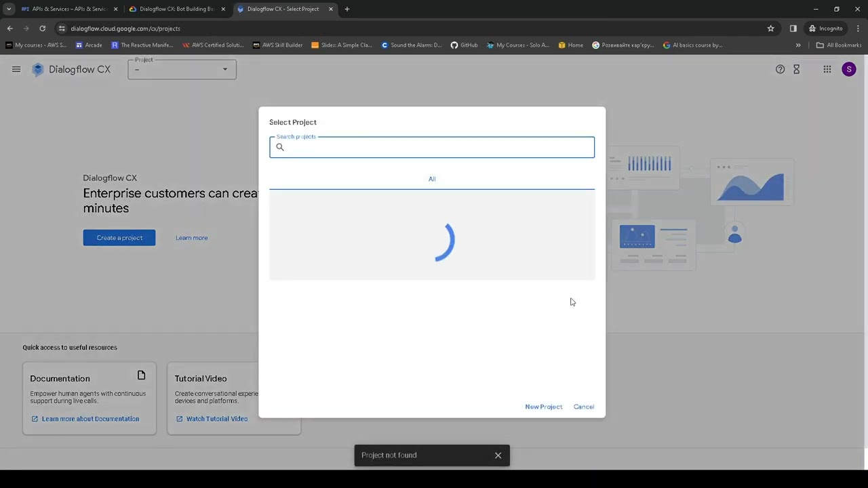
Task: Focus the Search projects field
Action: 432,147
